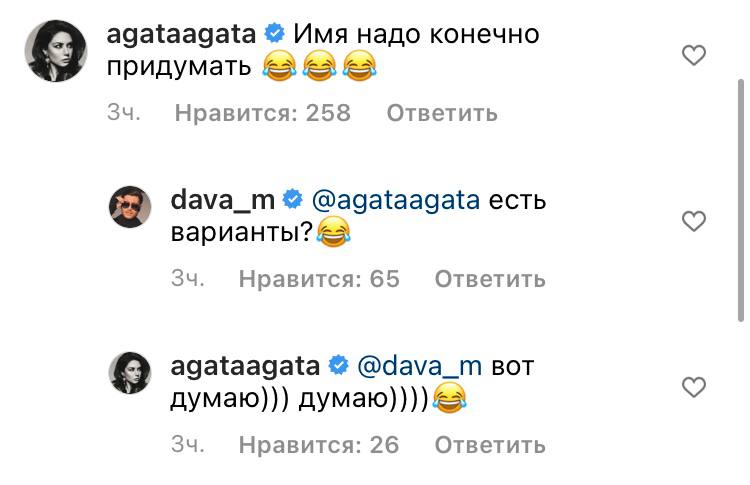This screenshot has width=750, height=485.
Task: Open agataagata's avatar on the last reply
Action: click(130, 373)
